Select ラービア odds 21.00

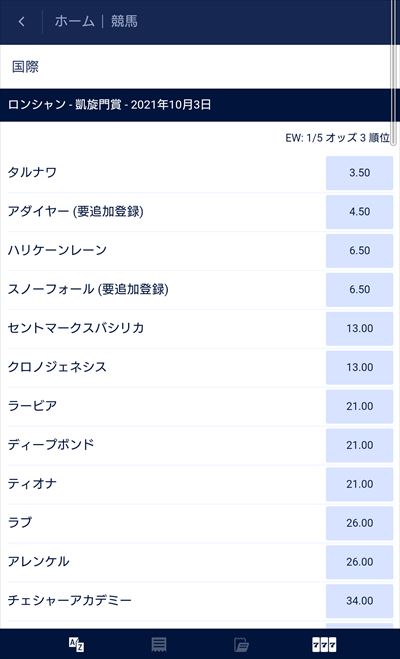(x=359, y=406)
